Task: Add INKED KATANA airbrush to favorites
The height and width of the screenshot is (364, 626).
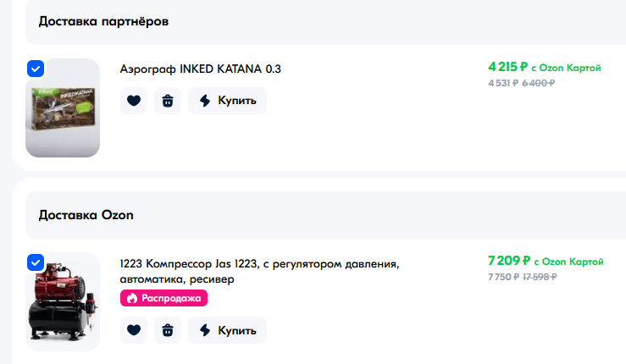Action: 134,101
